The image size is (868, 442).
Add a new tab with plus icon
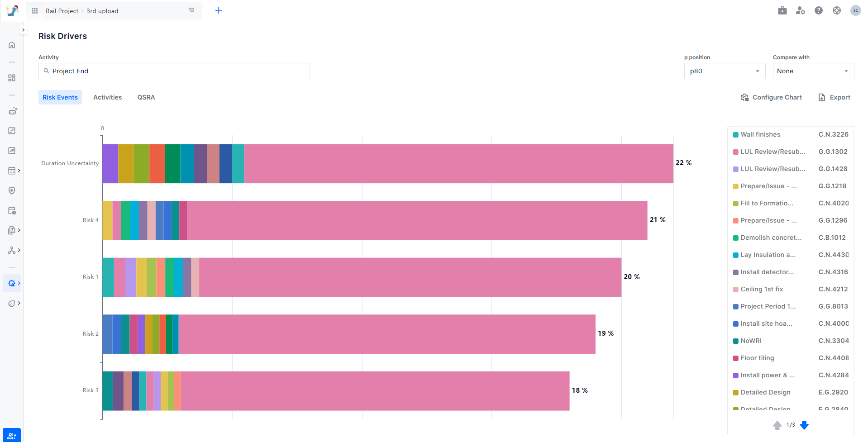[x=219, y=10]
